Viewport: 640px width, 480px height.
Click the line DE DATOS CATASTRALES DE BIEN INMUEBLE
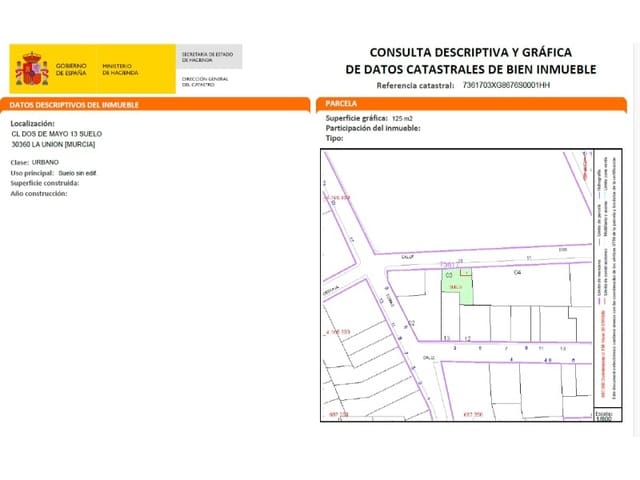click(471, 69)
